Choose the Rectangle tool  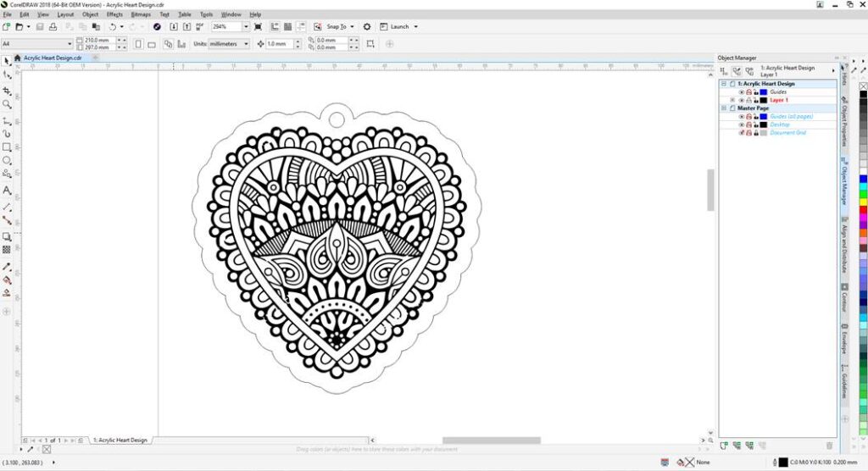click(x=7, y=147)
